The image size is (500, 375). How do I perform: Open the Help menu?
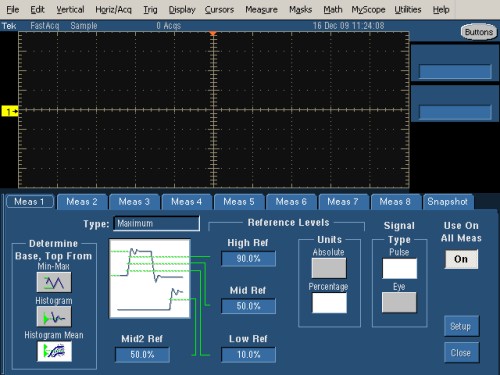pyautogui.click(x=441, y=10)
